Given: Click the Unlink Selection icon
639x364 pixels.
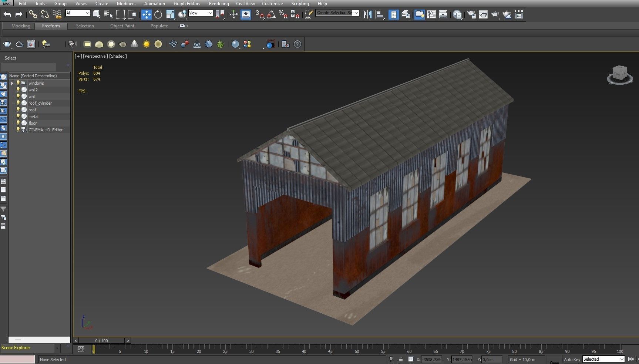Looking at the screenshot, I should pos(45,14).
